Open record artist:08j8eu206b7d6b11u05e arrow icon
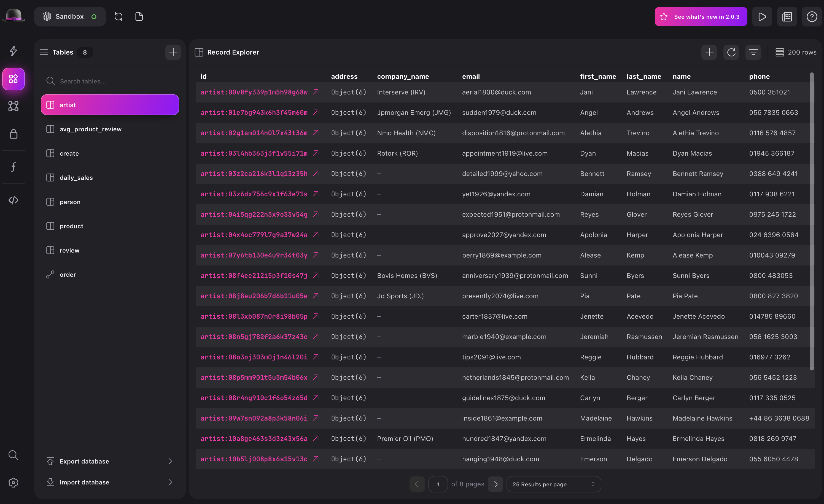The height and width of the screenshot is (504, 824). tap(316, 296)
